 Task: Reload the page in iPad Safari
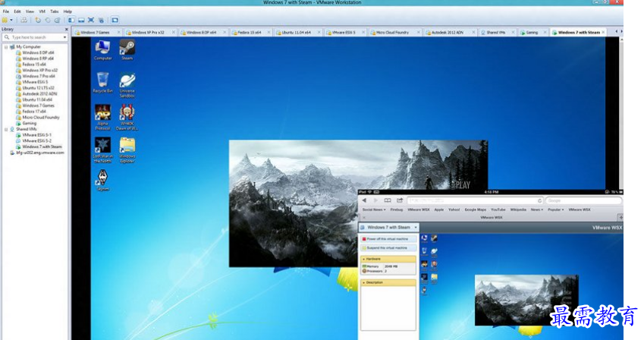pyautogui.click(x=539, y=200)
